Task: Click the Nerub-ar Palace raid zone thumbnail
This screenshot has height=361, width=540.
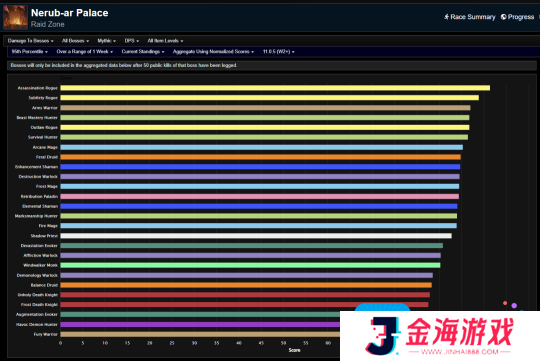Action: coord(15,18)
